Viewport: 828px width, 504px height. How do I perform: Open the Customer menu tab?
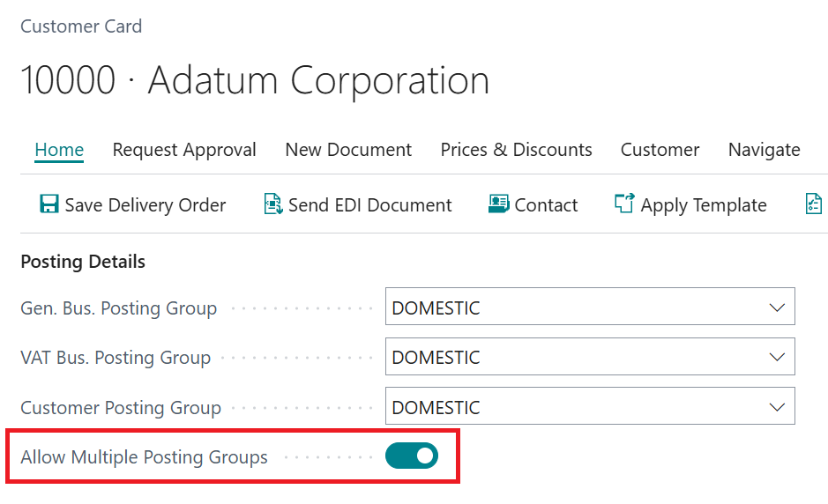pos(660,150)
